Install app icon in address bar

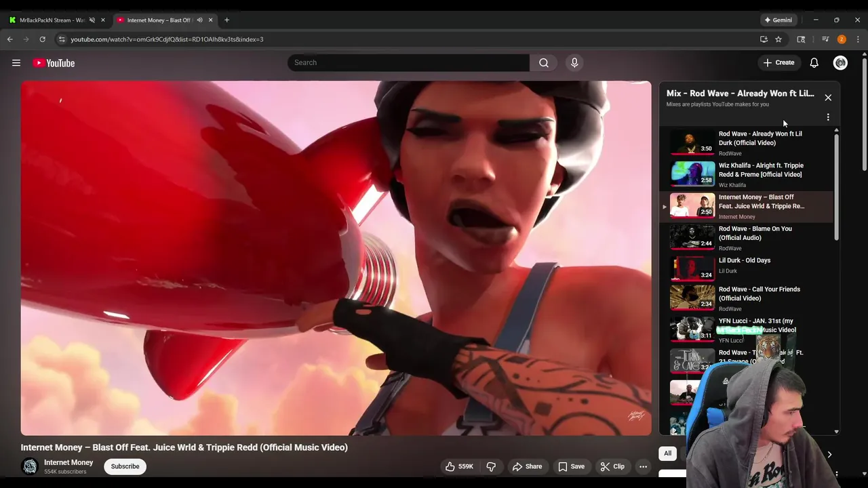[764, 39]
